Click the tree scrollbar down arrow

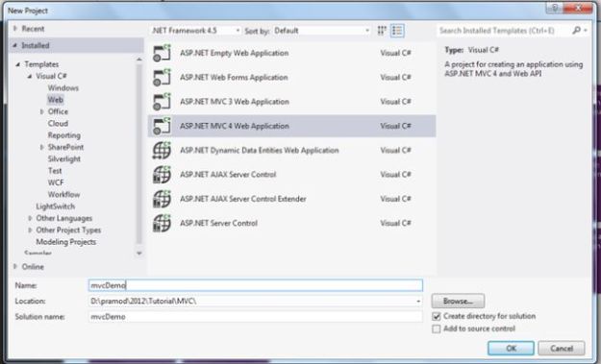pyautogui.click(x=139, y=254)
